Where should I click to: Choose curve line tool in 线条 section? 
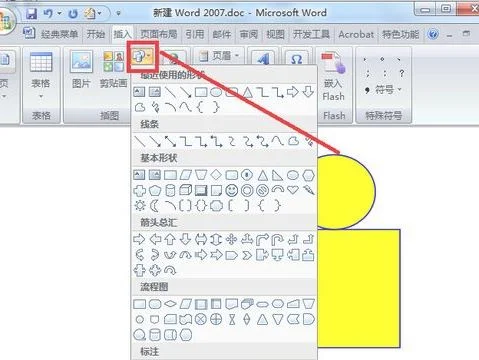point(278,141)
